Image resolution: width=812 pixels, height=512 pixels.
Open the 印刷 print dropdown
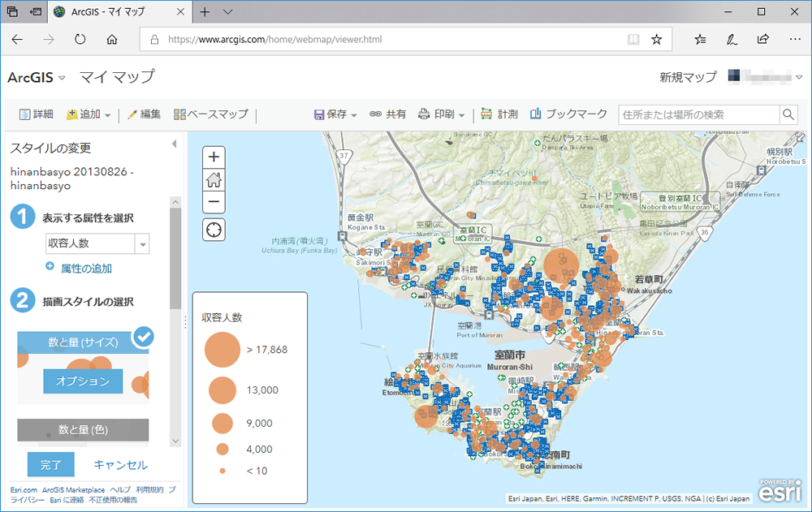[x=442, y=114]
